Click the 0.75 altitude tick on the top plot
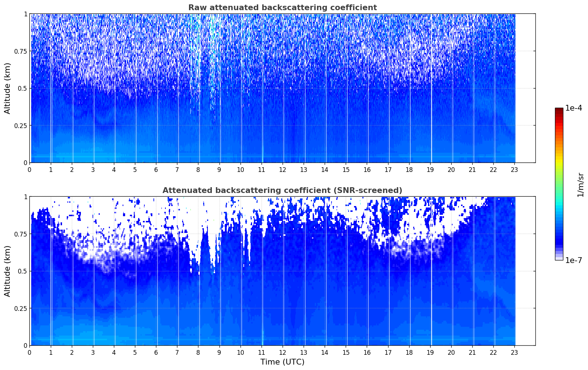This screenshot has height=370, width=588. (x=20, y=51)
